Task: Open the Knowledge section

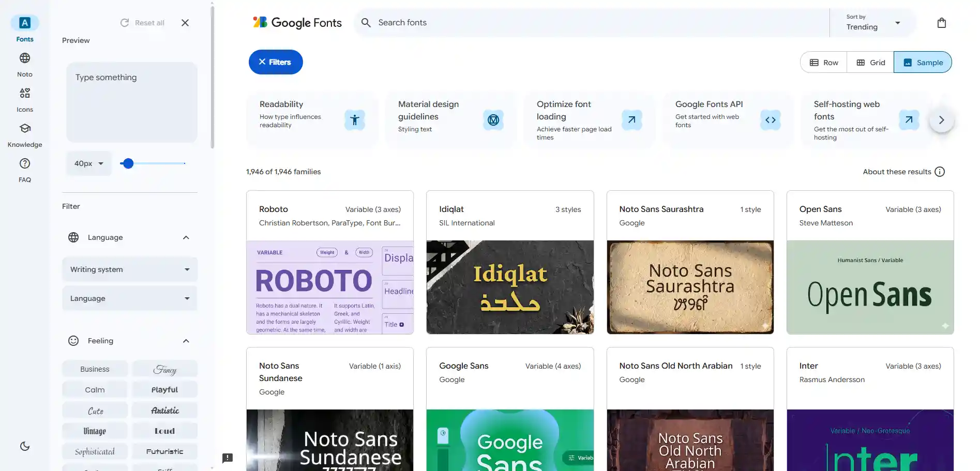Action: [x=25, y=135]
